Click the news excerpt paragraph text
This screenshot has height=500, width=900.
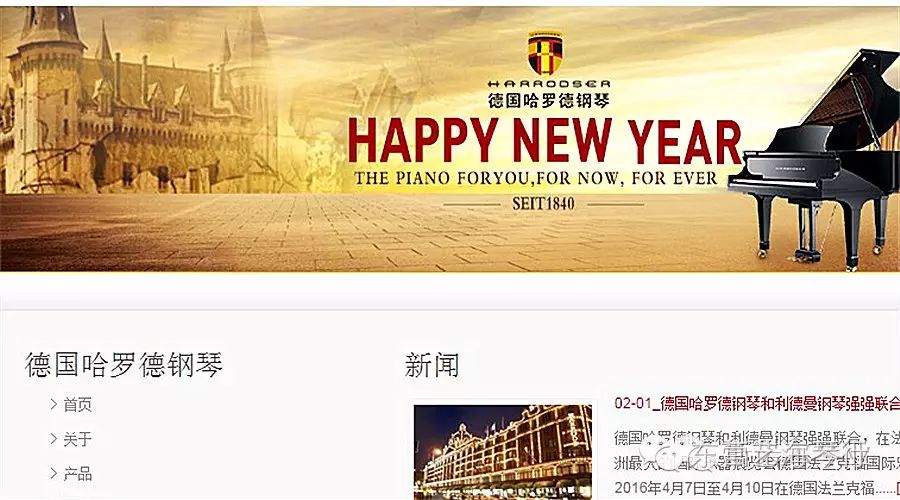(757, 463)
